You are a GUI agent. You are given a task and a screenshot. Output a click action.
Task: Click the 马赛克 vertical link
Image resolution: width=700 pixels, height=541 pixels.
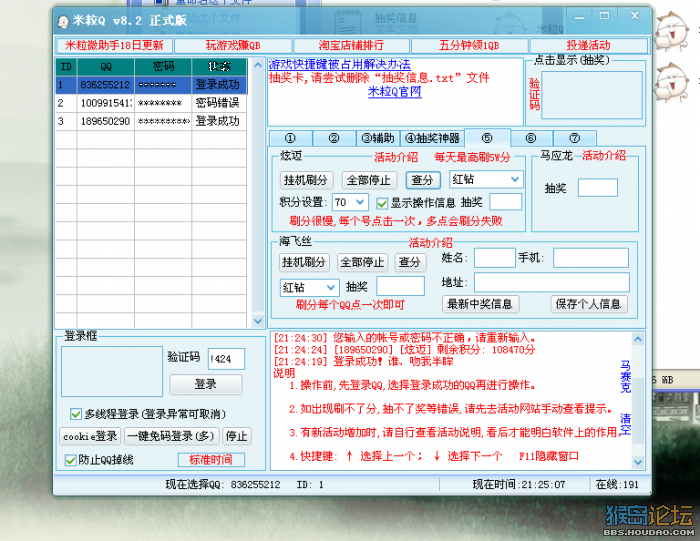(625, 376)
